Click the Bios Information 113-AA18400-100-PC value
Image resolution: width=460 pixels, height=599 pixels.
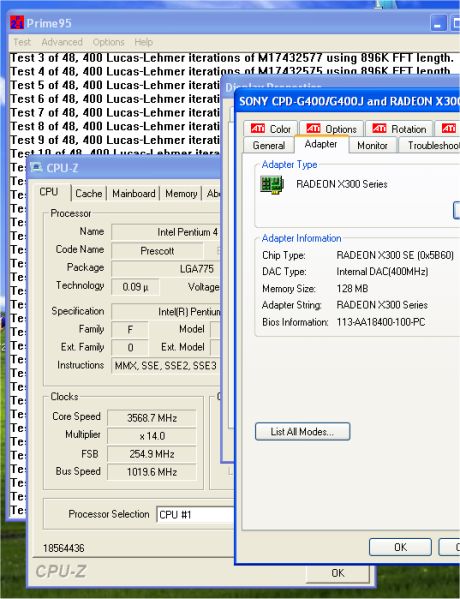click(x=381, y=322)
